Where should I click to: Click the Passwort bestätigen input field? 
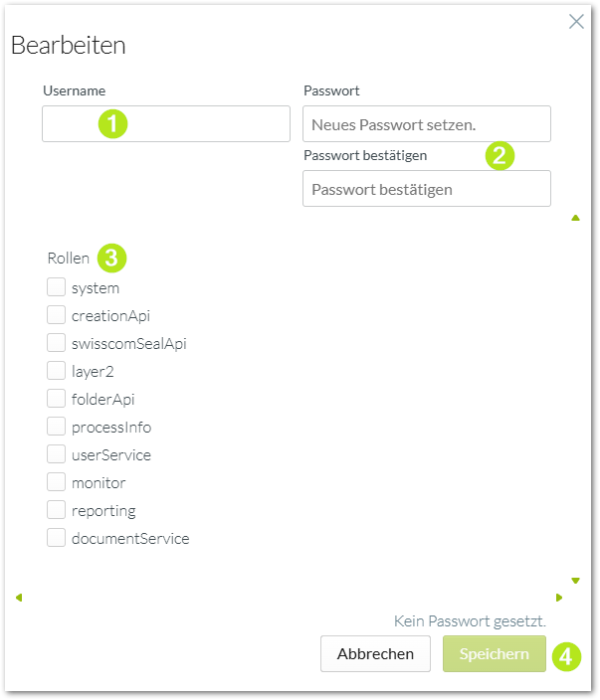pos(427,188)
